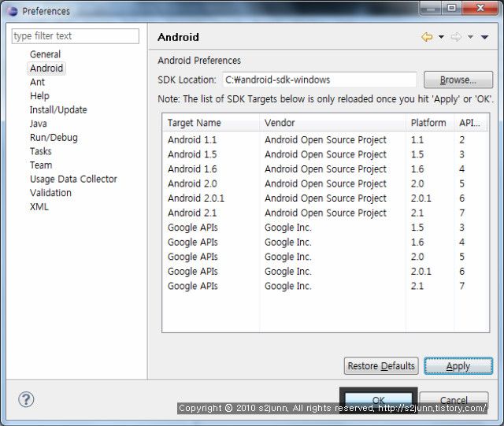Click the API... column header
The image size is (504, 426).
[x=471, y=123]
